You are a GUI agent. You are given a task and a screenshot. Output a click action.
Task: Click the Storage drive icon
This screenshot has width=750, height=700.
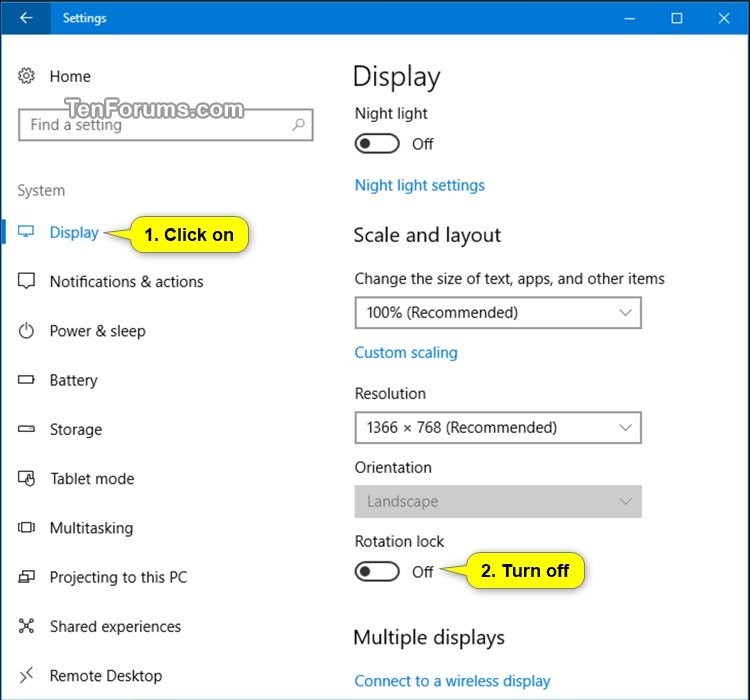pos(27,430)
